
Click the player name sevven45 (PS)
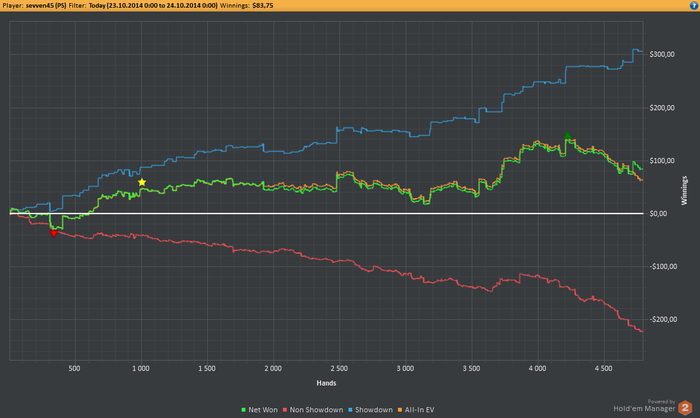pyautogui.click(x=46, y=5)
